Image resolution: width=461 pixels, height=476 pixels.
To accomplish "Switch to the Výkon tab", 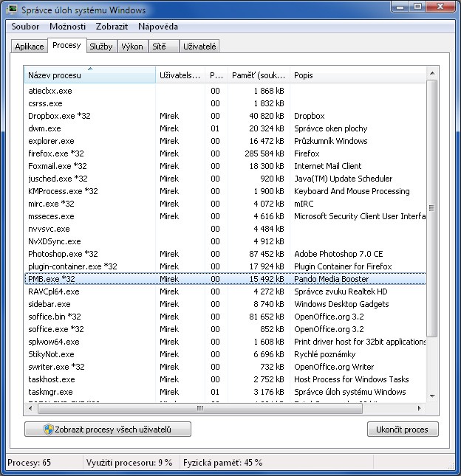I will (132, 46).
